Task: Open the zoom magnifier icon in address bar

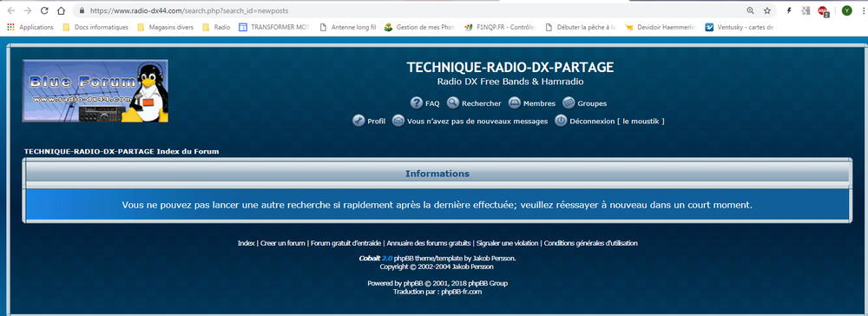Action: pyautogui.click(x=751, y=10)
